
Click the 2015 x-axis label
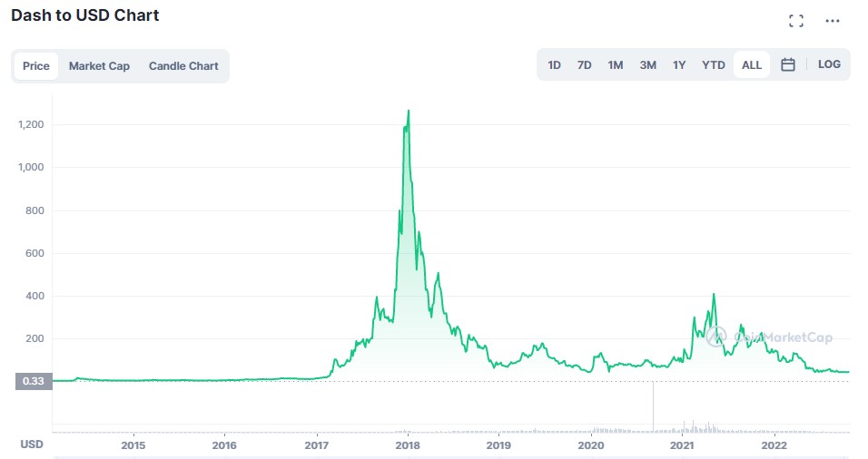pos(133,445)
